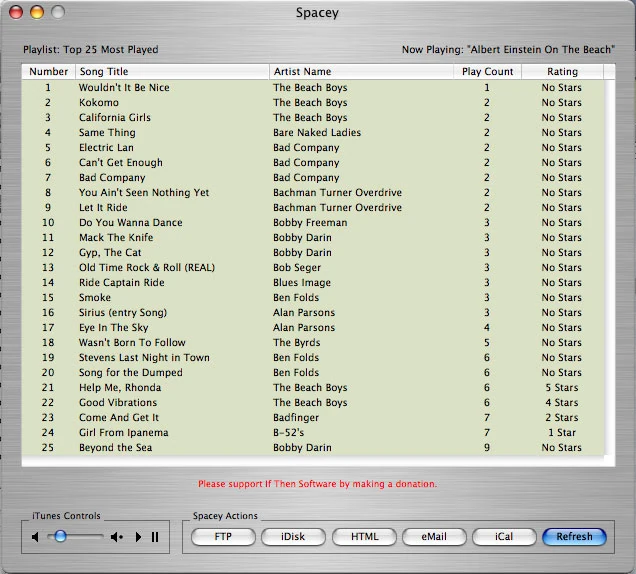The width and height of the screenshot is (636, 574).
Task: Export the playlist as HTML
Action: click(x=364, y=537)
